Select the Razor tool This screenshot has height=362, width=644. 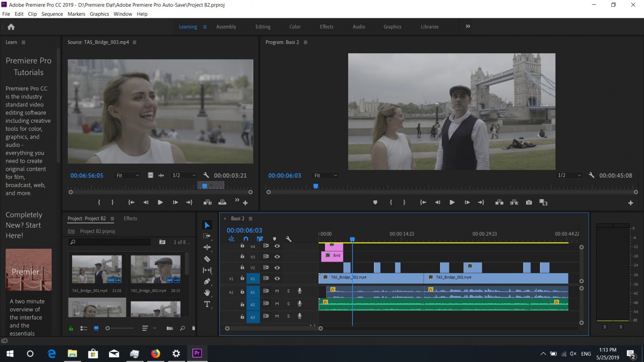coord(207,259)
